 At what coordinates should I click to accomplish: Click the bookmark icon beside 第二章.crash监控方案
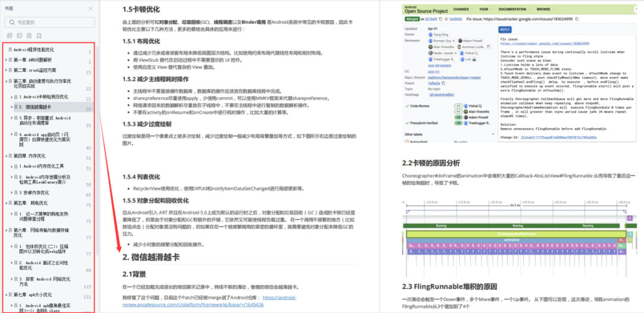coord(10,70)
